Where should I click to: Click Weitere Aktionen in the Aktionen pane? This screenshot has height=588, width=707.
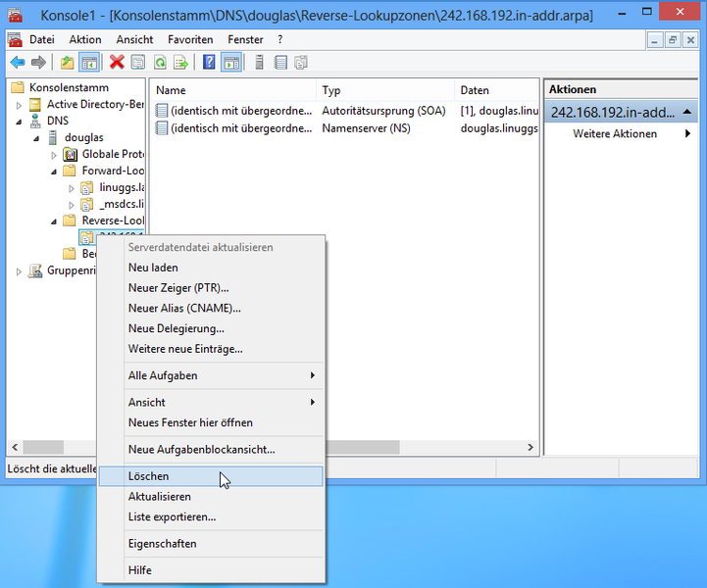coord(615,133)
